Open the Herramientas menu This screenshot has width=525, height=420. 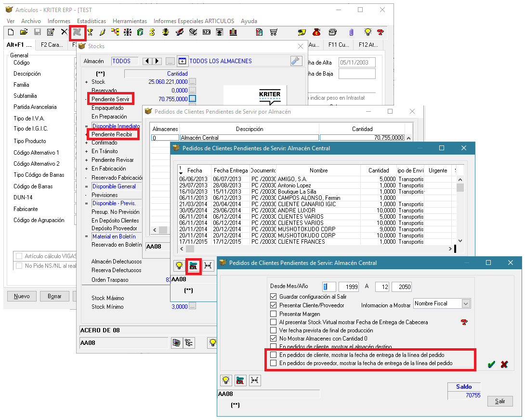[130, 21]
